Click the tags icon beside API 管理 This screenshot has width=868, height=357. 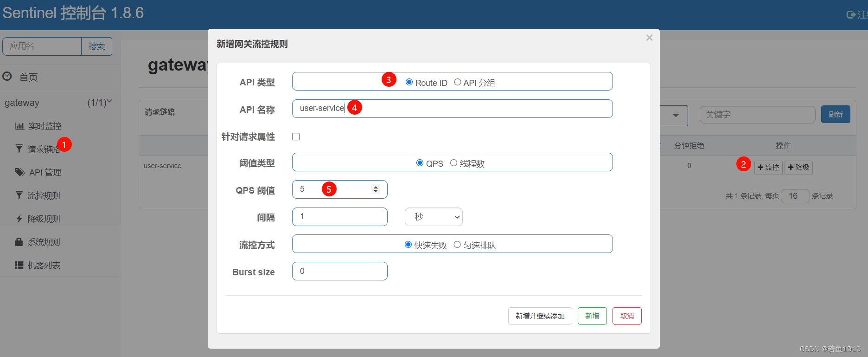coord(20,172)
